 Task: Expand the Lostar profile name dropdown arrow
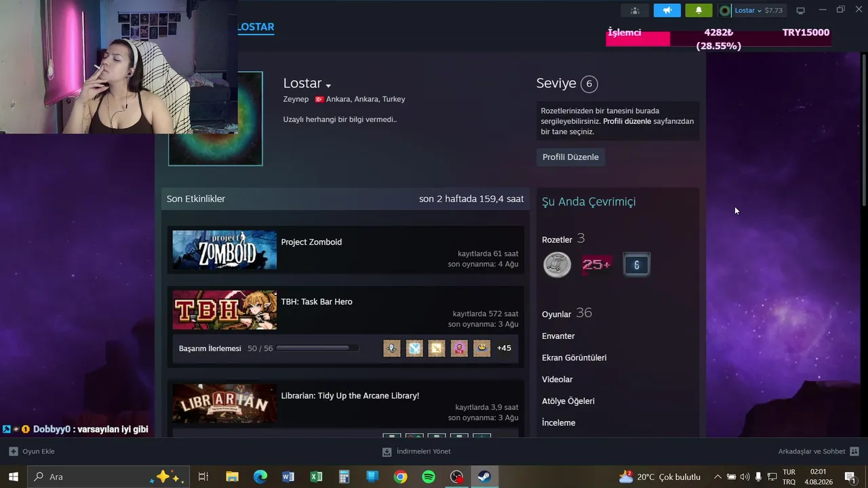[x=328, y=85]
